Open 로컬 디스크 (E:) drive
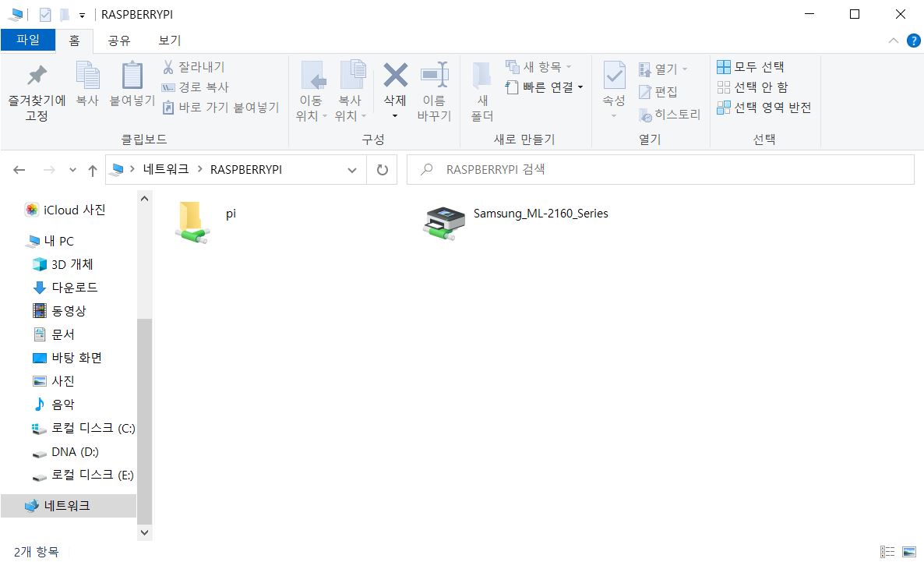 click(83, 475)
